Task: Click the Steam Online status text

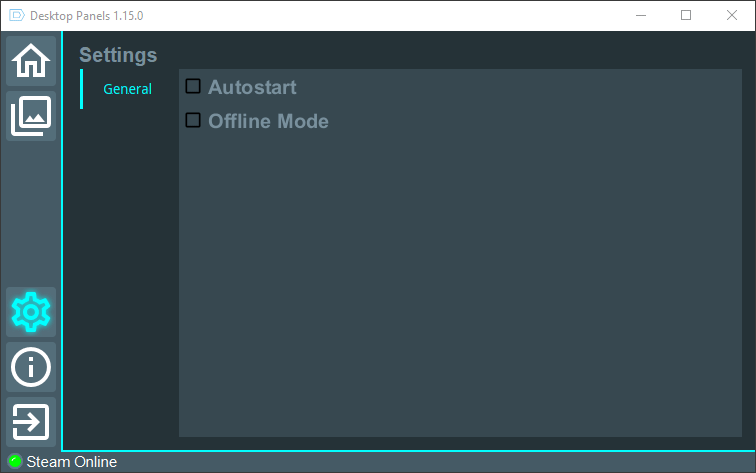Action: pos(71,461)
